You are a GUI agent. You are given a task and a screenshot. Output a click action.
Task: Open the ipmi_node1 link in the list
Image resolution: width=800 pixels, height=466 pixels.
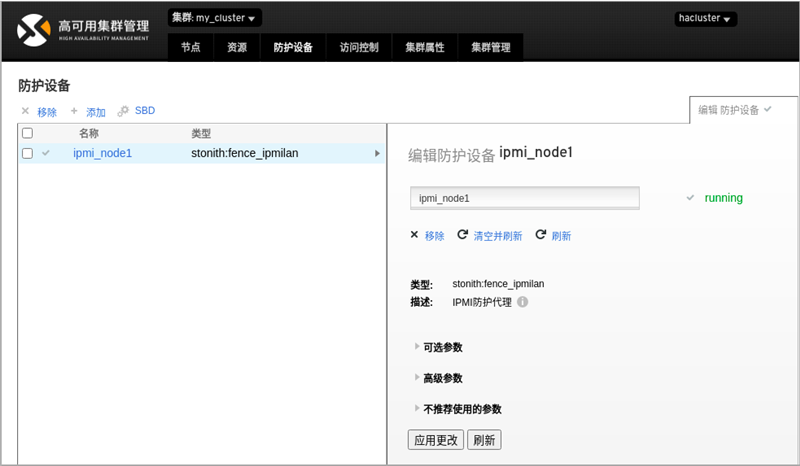pos(102,153)
